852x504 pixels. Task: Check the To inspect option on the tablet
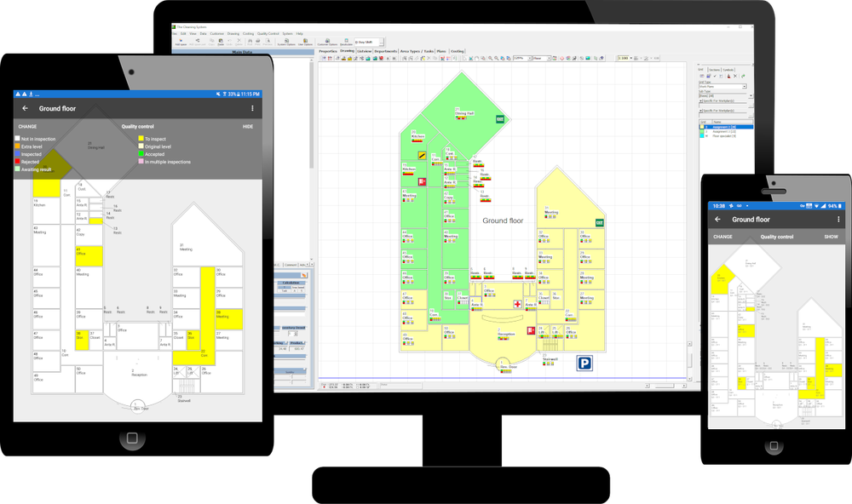(x=141, y=139)
